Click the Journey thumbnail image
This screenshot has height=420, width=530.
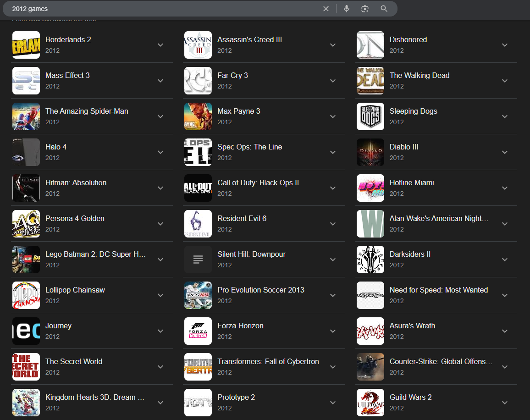26,331
